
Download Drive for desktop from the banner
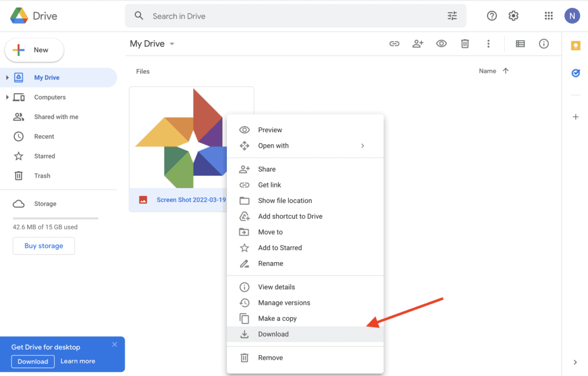click(33, 362)
